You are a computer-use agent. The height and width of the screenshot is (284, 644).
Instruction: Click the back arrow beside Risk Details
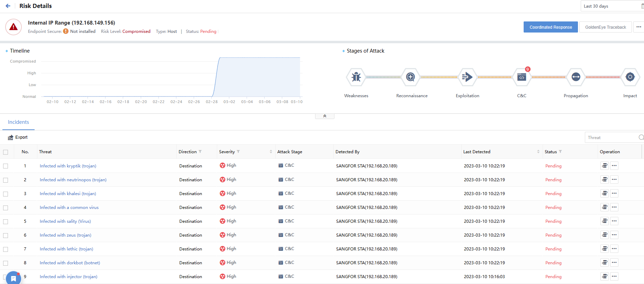pos(8,6)
